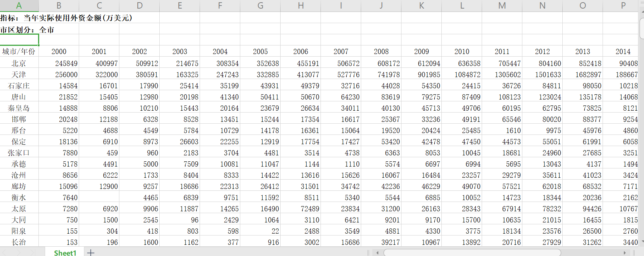Select the cell with value 459
The width and height of the screenshot is (644, 256).
click(99, 153)
